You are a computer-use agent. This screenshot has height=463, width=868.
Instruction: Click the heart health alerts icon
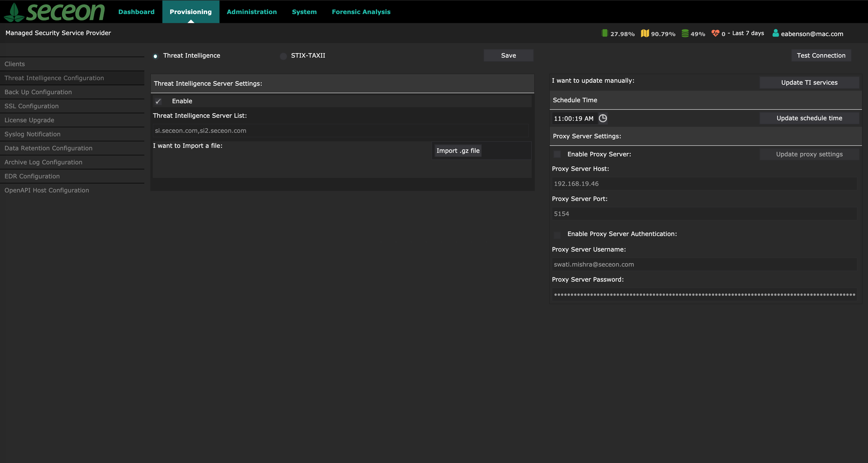click(x=715, y=33)
